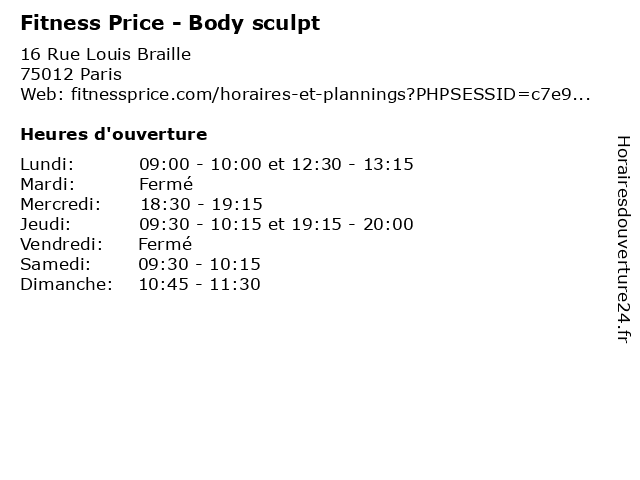
Task: Select the Lundi day label
Action: [47, 164]
